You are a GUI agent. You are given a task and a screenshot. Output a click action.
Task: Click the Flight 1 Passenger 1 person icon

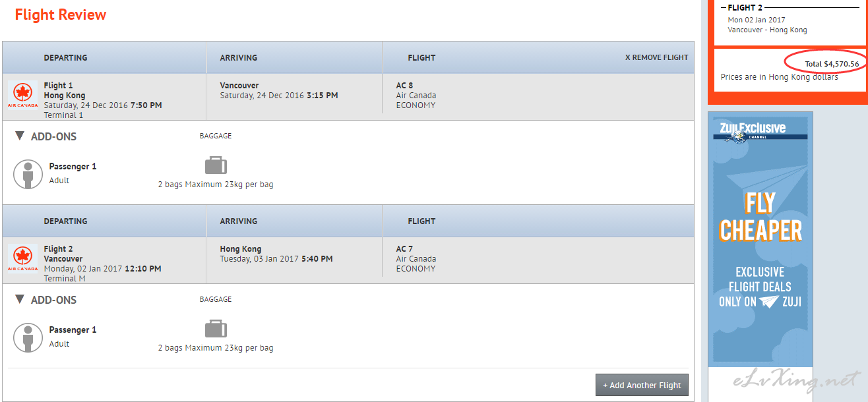28,174
